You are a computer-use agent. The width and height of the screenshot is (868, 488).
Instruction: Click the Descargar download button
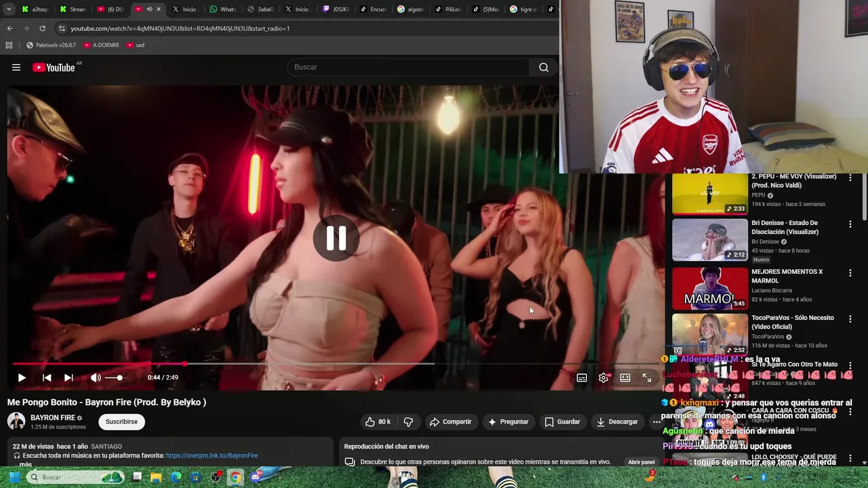617,422
